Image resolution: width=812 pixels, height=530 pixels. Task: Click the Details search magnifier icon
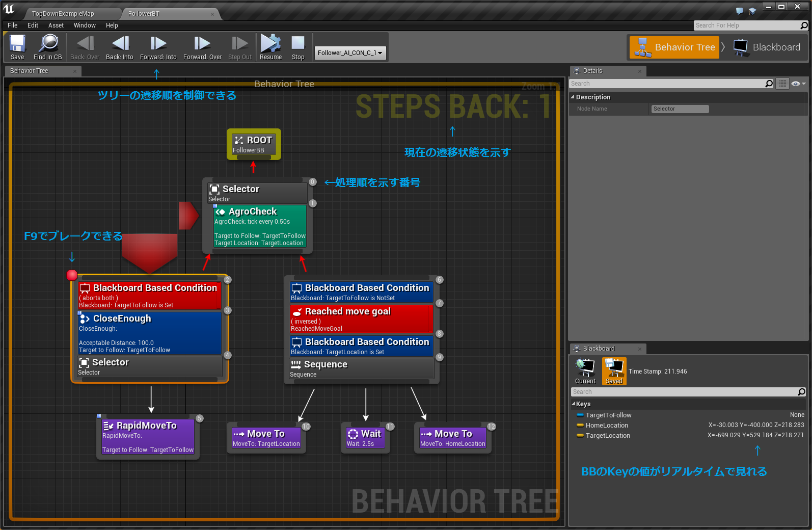click(x=769, y=84)
